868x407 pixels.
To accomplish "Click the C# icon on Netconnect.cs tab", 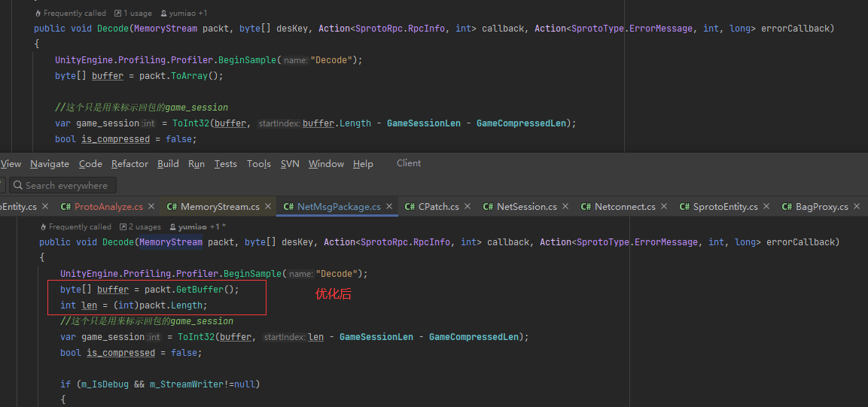I will click(x=586, y=206).
